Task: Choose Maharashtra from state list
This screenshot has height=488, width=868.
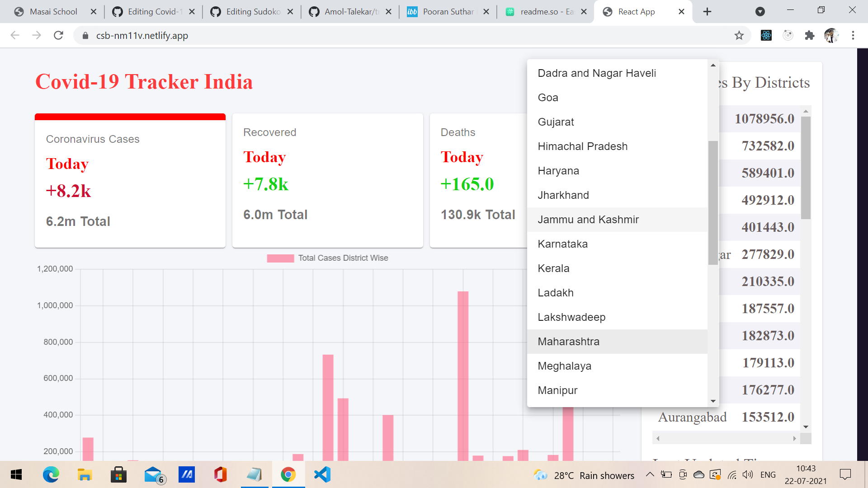Action: [617, 342]
